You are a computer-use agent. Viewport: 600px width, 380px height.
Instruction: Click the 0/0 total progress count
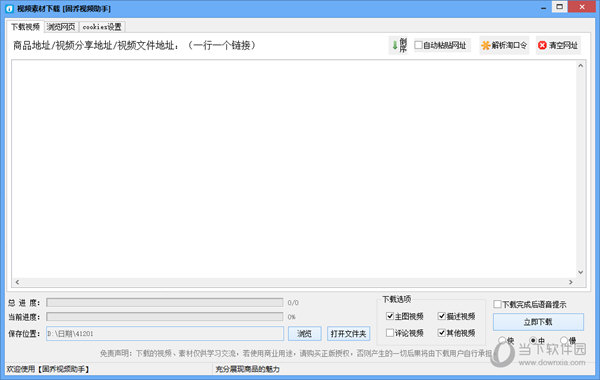pos(293,303)
